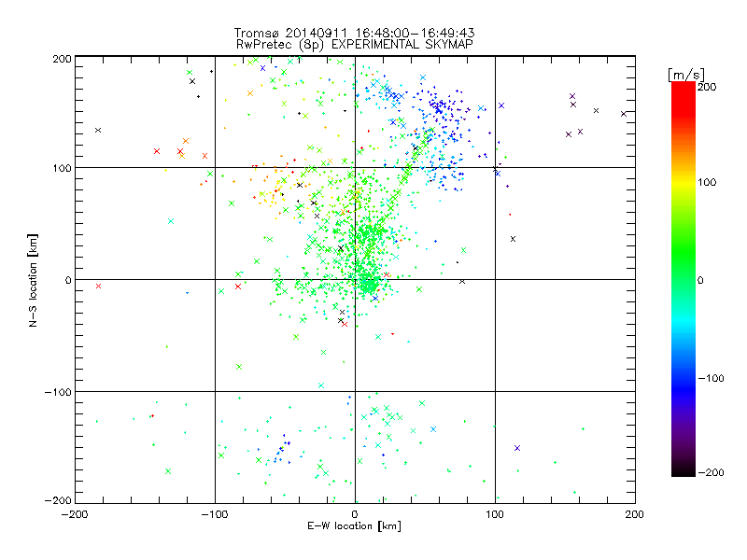Image resolution: width=747 pixels, height=560 pixels.
Task: Click the N-S axis tick label "100"
Action: click(x=62, y=168)
